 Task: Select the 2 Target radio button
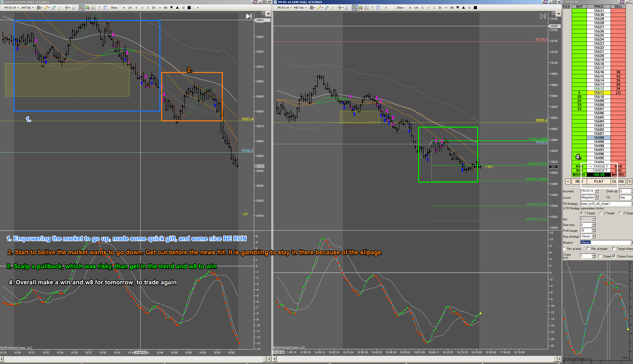click(601, 213)
